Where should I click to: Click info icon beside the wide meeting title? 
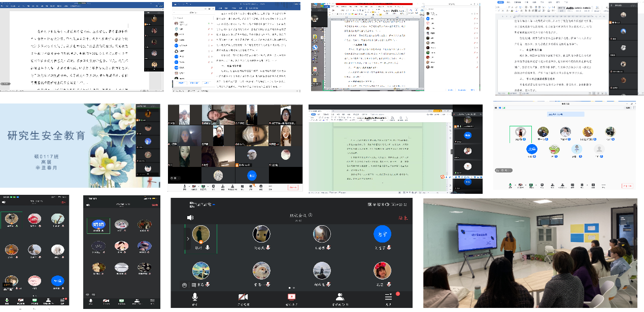pyautogui.click(x=310, y=215)
